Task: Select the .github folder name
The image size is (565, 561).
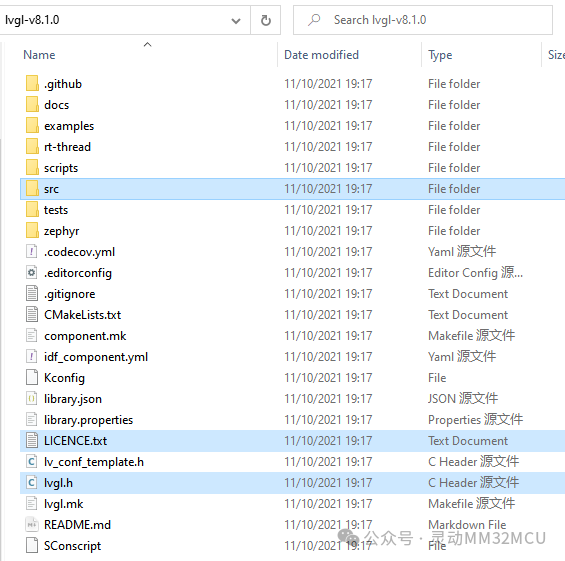Action: [x=63, y=84]
